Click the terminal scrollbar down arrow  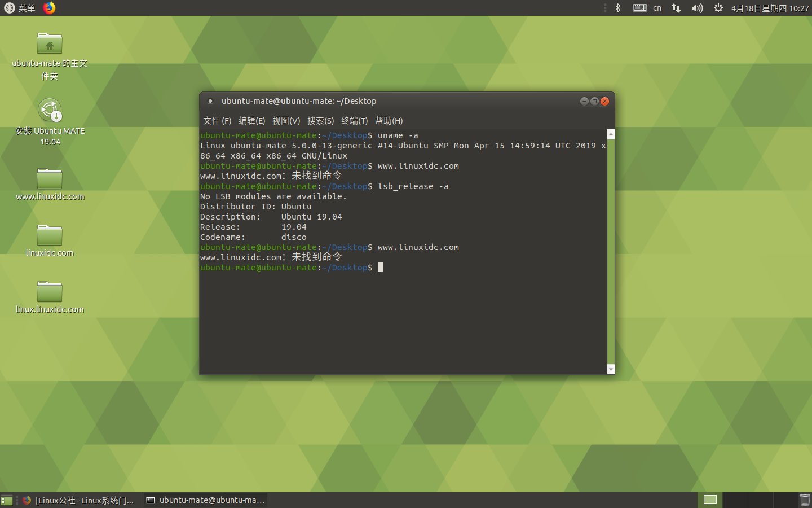(x=611, y=369)
